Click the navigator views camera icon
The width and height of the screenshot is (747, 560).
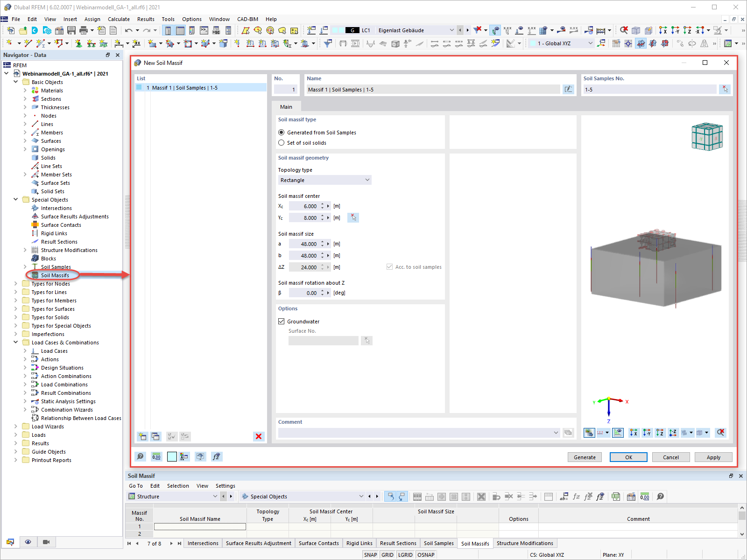coord(46,542)
